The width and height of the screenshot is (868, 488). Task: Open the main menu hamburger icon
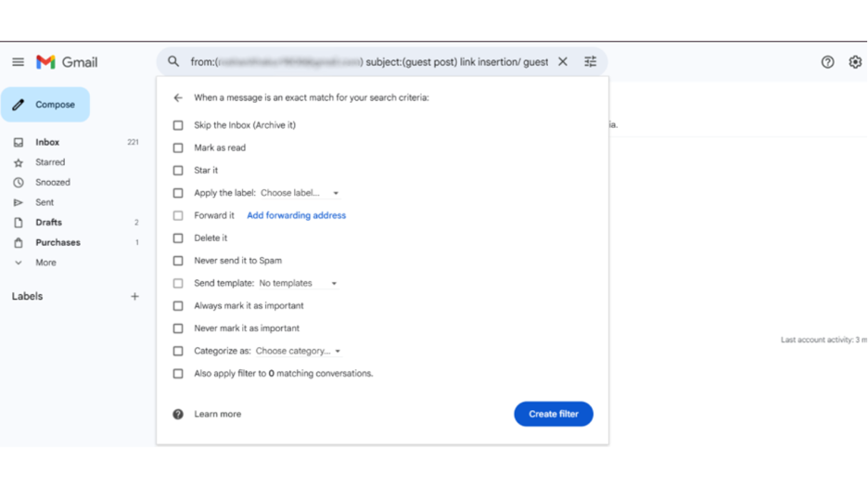(x=19, y=62)
